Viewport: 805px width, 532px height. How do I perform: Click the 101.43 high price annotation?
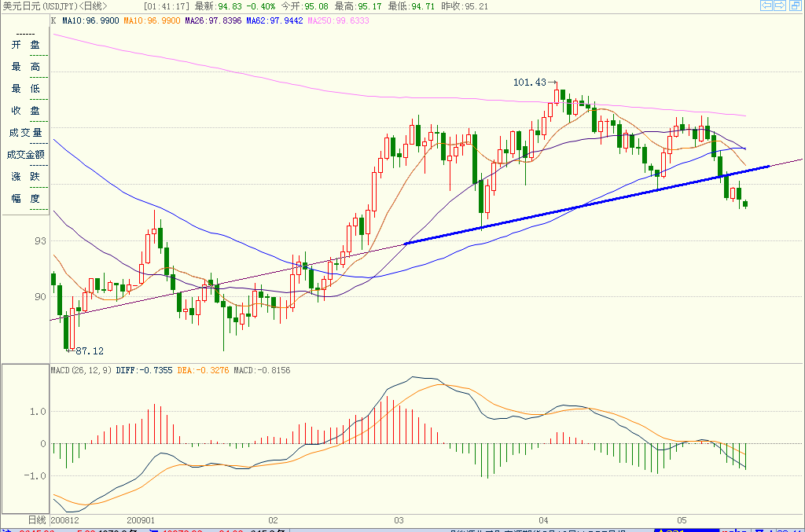(x=530, y=82)
